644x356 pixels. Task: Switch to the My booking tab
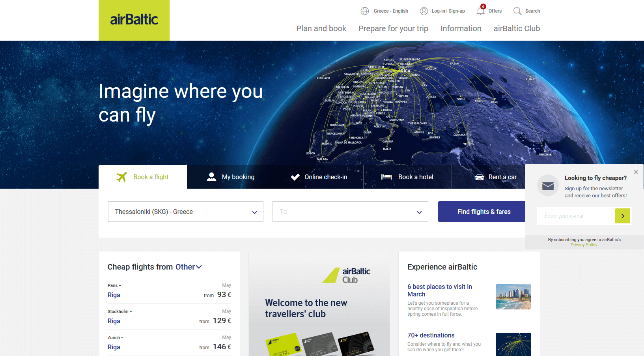tap(231, 177)
